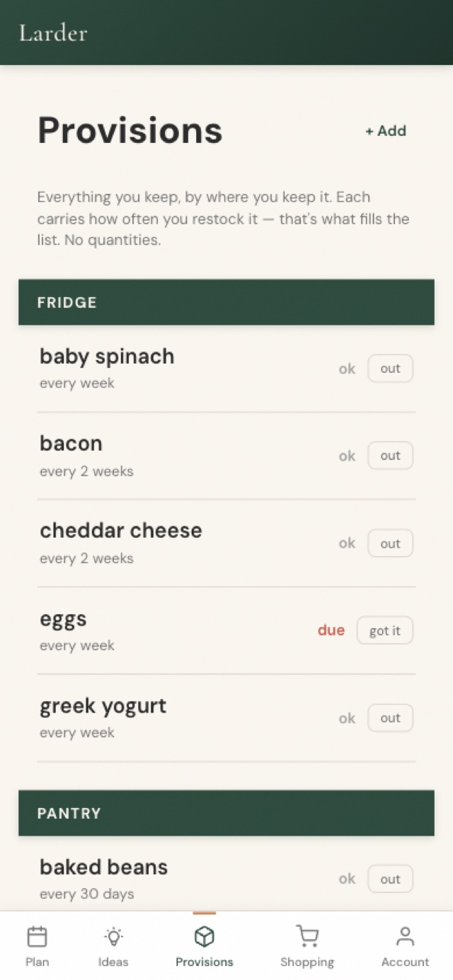Click the + Add button

tap(386, 131)
